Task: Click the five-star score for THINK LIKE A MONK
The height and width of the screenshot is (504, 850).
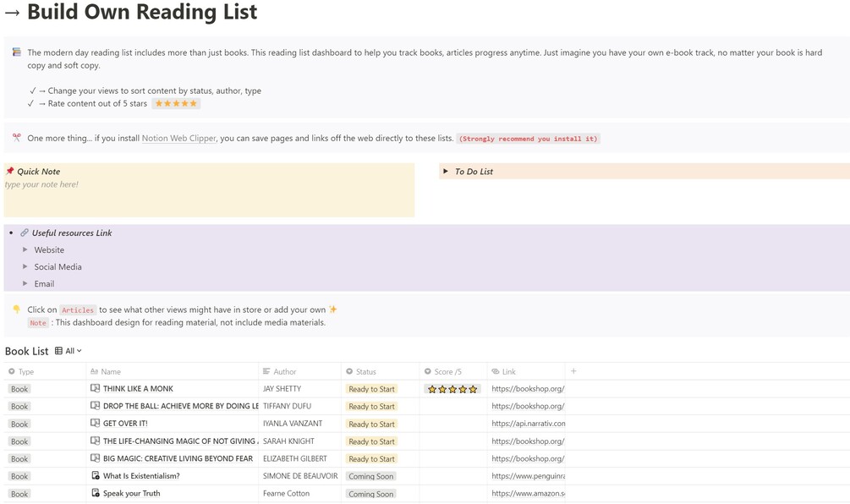Action: click(x=452, y=390)
